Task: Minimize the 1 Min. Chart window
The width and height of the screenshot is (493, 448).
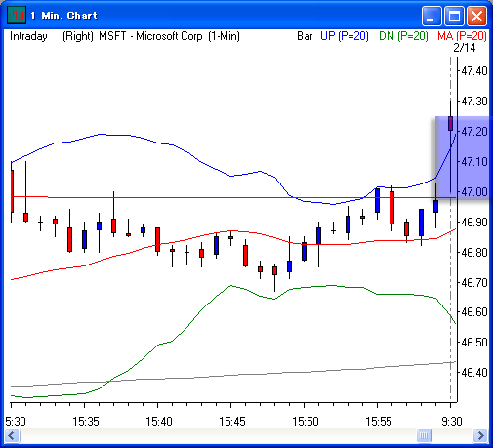Action: click(x=431, y=16)
